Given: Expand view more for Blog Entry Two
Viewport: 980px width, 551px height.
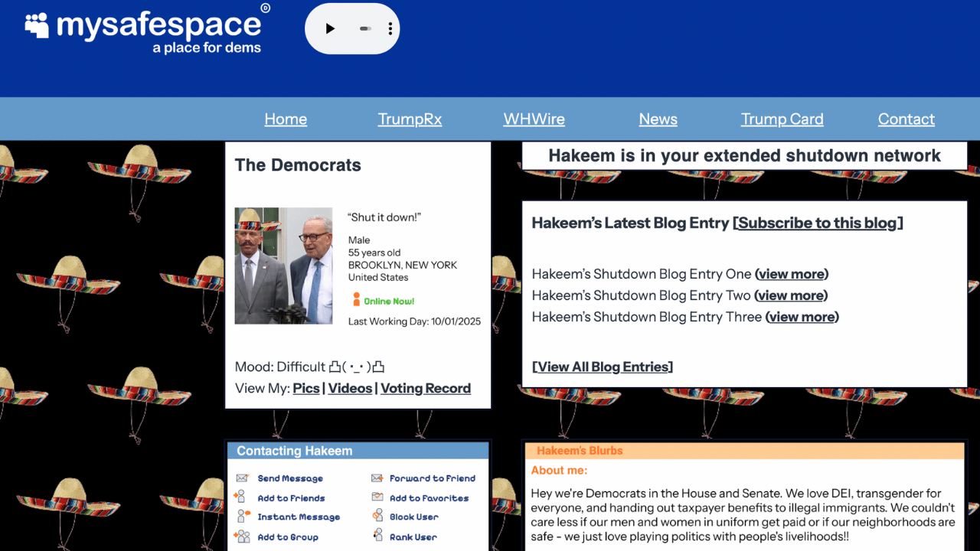Looking at the screenshot, I should click(x=791, y=295).
